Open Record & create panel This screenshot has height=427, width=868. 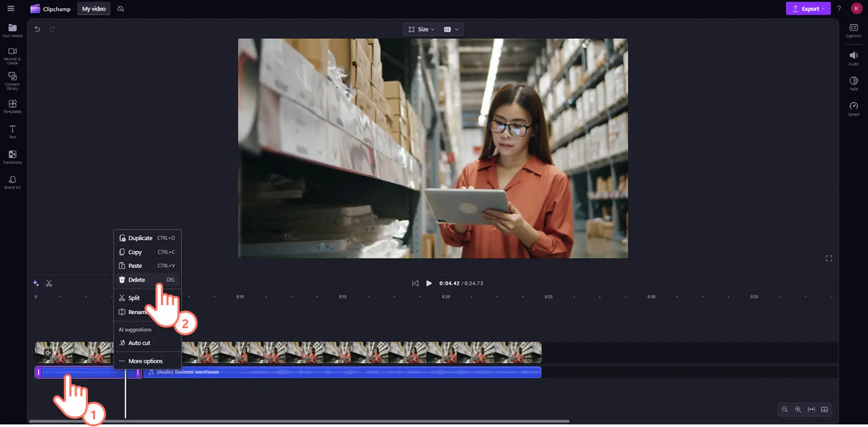coord(12,56)
